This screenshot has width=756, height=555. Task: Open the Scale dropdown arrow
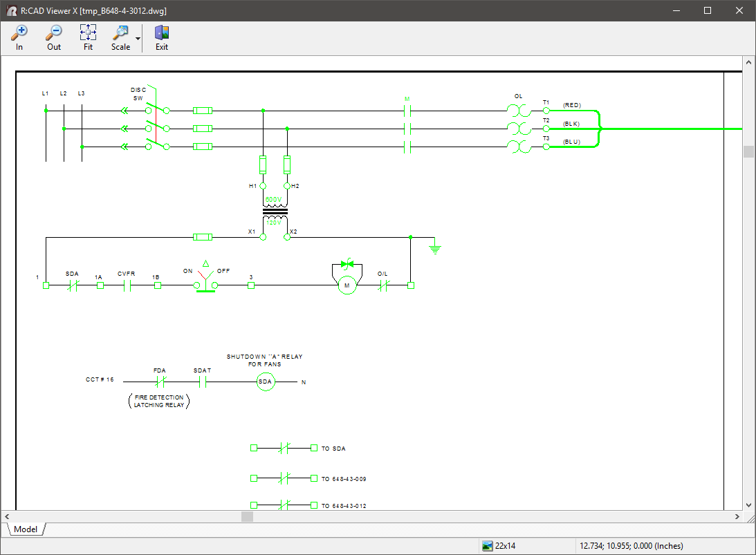click(x=138, y=39)
